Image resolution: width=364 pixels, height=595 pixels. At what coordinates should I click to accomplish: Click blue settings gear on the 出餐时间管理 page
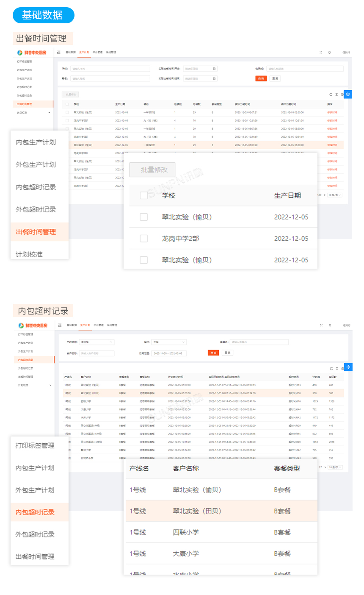point(348,94)
